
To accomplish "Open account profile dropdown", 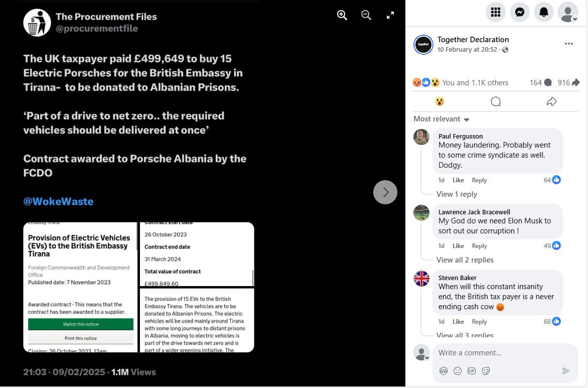I will (568, 12).
